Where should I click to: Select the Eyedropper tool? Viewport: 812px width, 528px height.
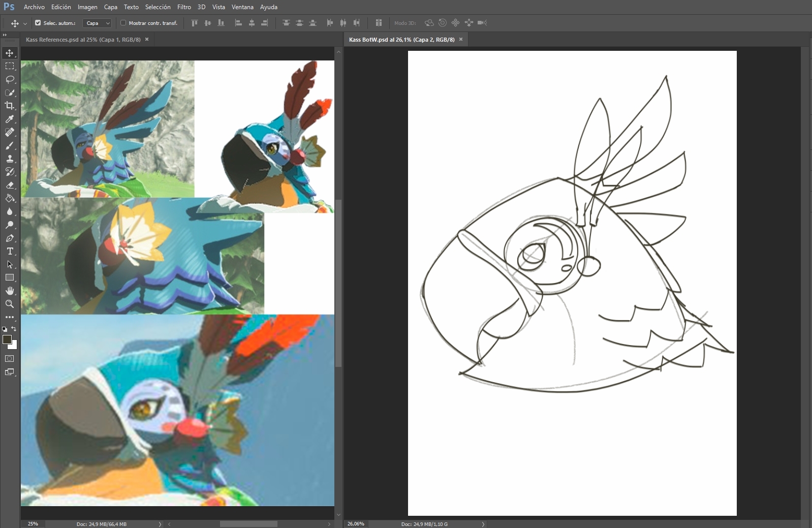pos(10,119)
